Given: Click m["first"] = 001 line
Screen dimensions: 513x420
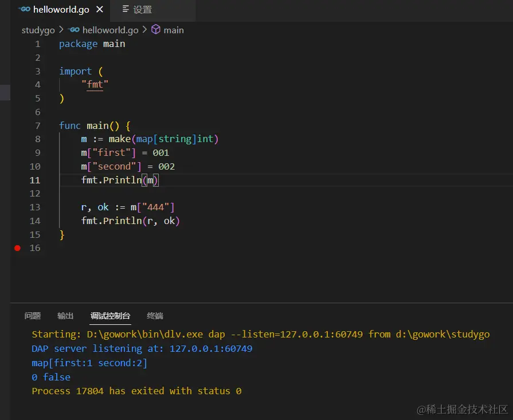Looking at the screenshot, I should (x=125, y=153).
